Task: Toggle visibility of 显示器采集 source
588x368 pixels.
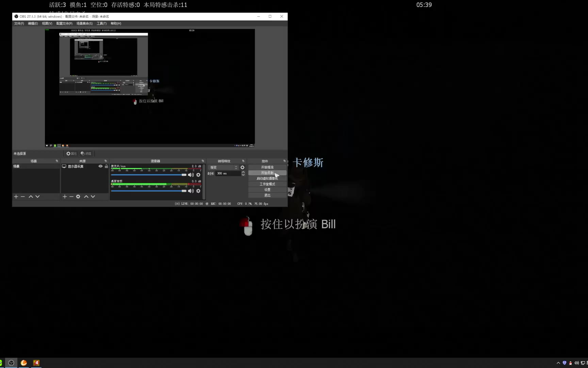Action: pos(100,166)
